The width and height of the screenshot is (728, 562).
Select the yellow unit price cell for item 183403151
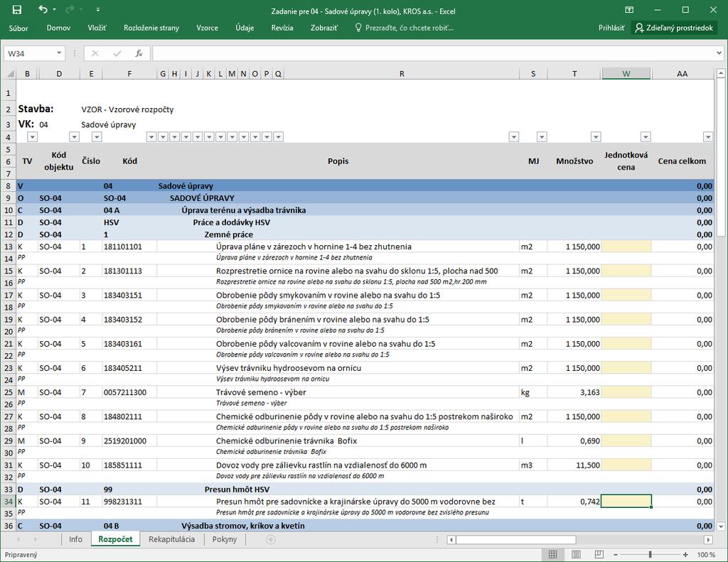click(626, 295)
